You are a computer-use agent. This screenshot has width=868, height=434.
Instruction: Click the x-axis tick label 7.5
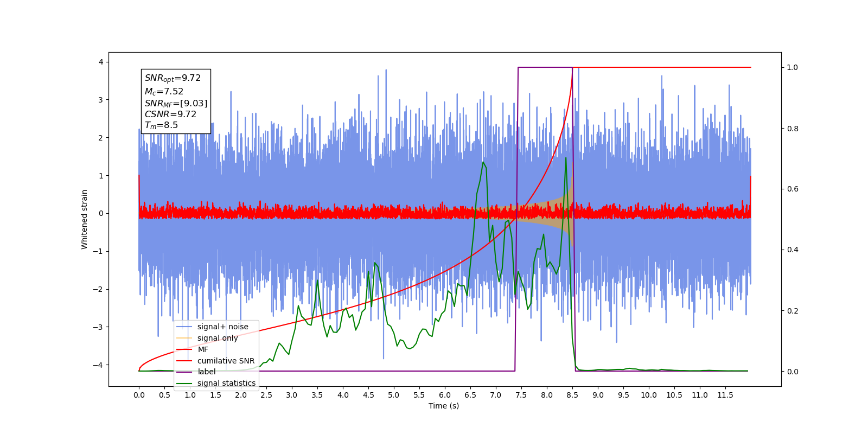pyautogui.click(x=521, y=395)
